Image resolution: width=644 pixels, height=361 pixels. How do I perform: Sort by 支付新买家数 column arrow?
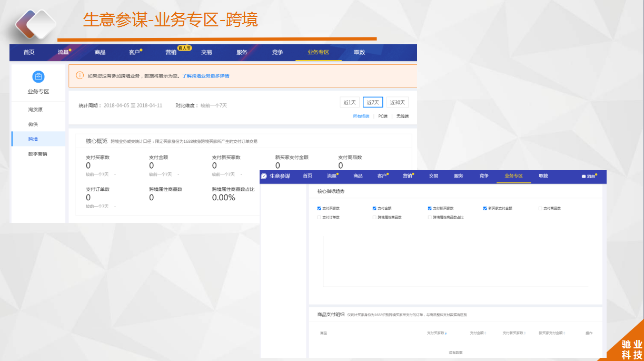coord(524,333)
